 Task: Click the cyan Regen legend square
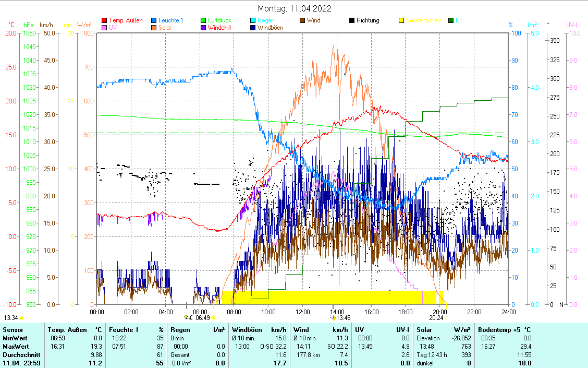pos(253,21)
